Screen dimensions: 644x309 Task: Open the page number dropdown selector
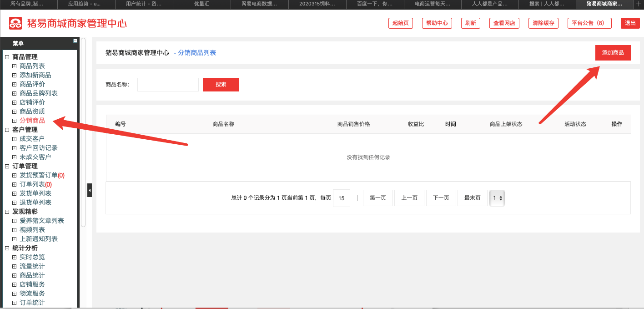[x=497, y=198]
